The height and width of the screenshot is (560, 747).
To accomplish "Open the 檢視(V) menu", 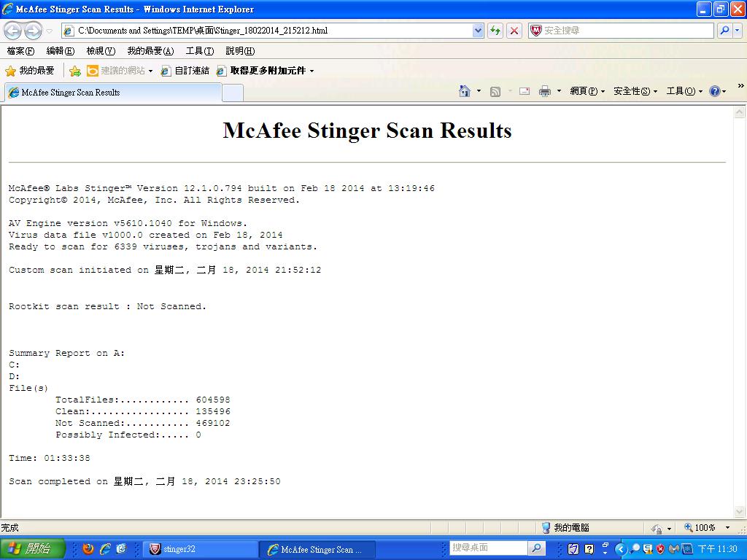I will click(101, 51).
